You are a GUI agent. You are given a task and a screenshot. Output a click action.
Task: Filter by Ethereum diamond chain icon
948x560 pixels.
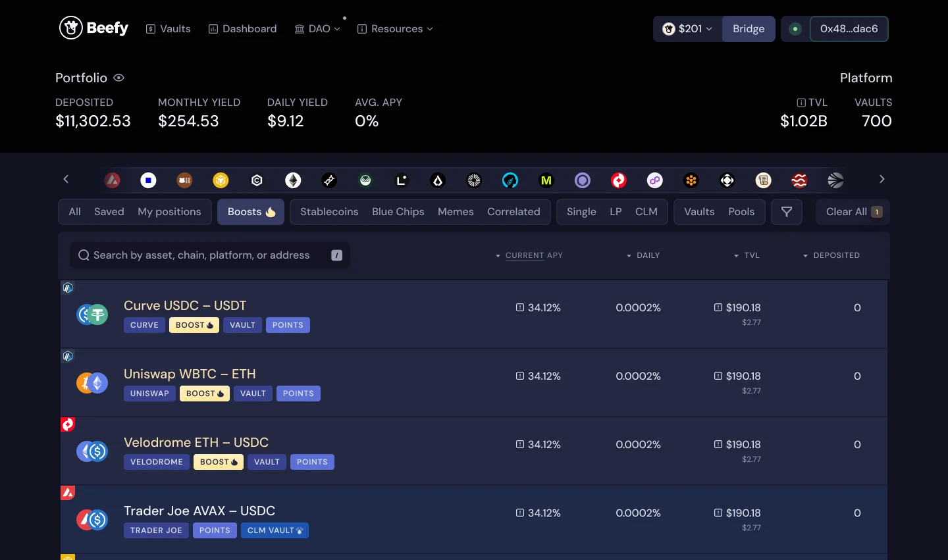pyautogui.click(x=293, y=180)
